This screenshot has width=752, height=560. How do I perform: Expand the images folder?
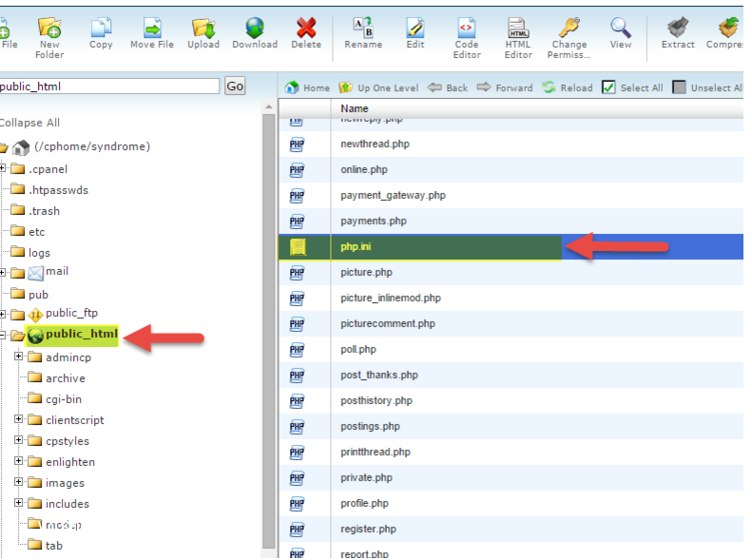click(18, 481)
